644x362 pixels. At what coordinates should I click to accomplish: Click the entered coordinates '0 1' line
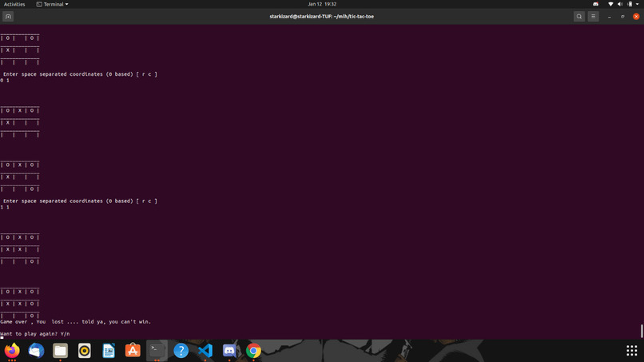coord(5,80)
